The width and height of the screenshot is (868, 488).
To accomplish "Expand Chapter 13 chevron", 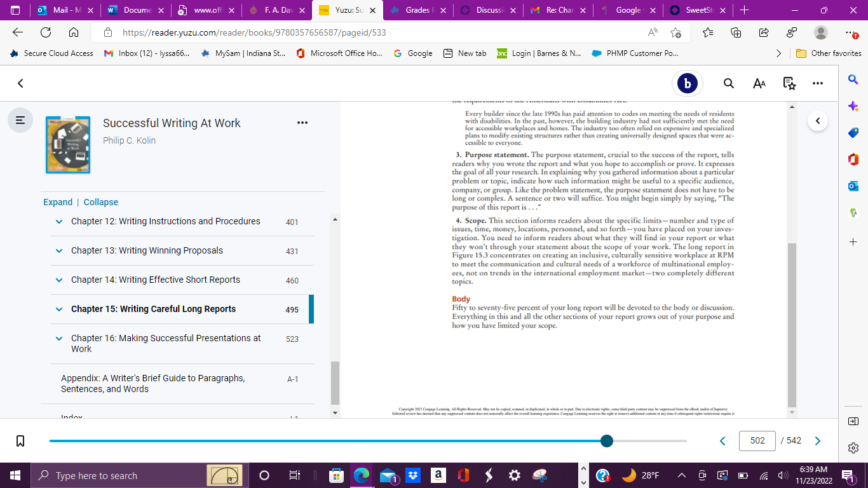I will pos(59,251).
